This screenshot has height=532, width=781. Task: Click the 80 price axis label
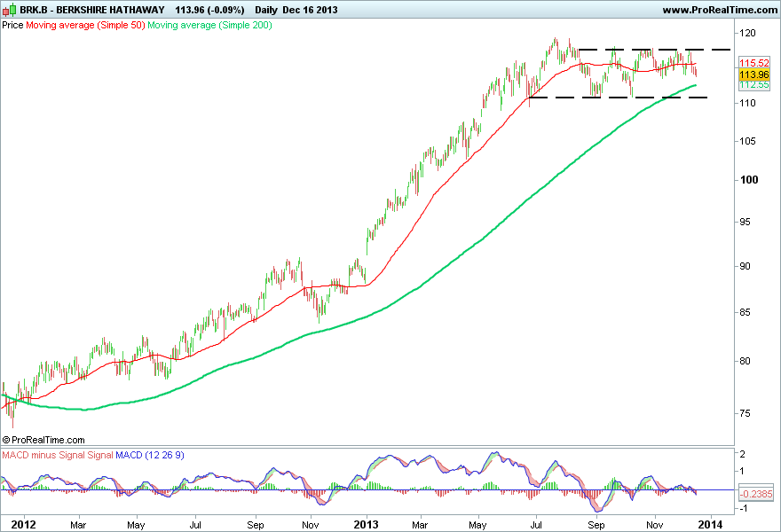pos(745,361)
